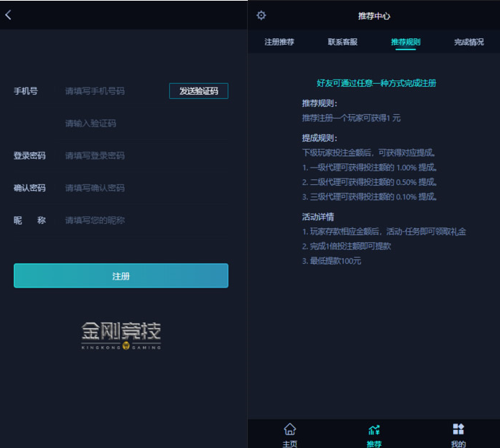Open settings via the gear icon
The height and width of the screenshot is (448, 500).
[x=261, y=15]
